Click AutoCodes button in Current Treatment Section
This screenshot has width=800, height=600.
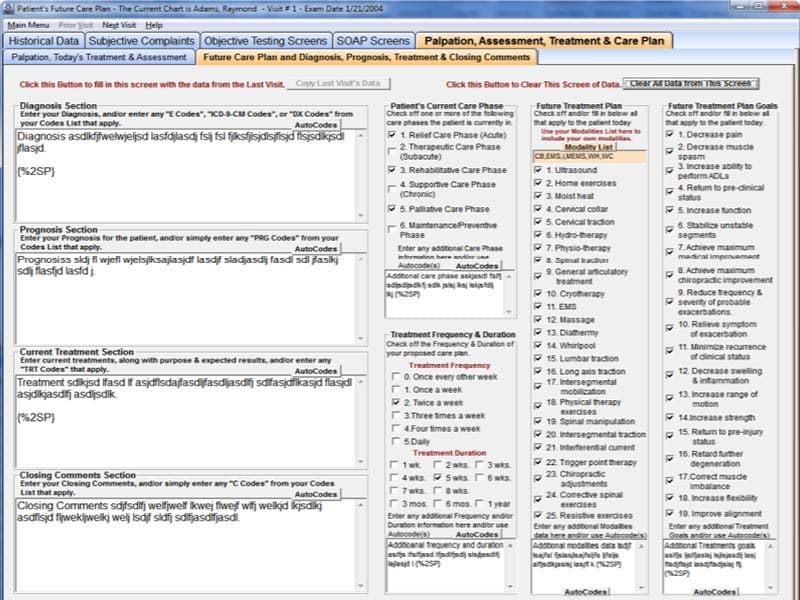(316, 371)
